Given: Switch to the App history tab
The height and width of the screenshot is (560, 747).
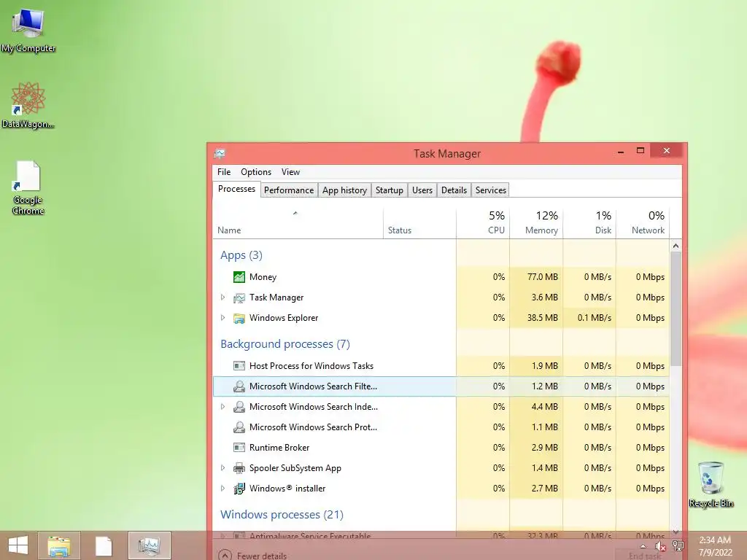Looking at the screenshot, I should pyautogui.click(x=344, y=190).
